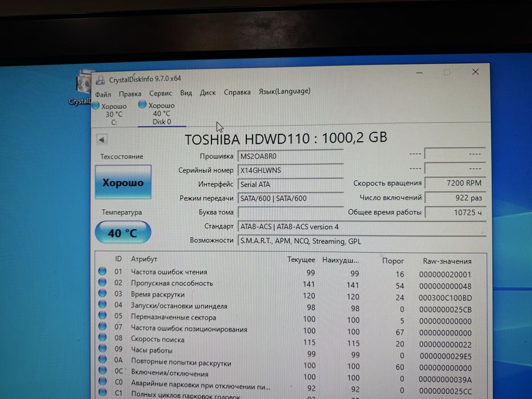The width and height of the screenshot is (532, 399).
Task: Click status icon for attribute 08
Action: 102,337
